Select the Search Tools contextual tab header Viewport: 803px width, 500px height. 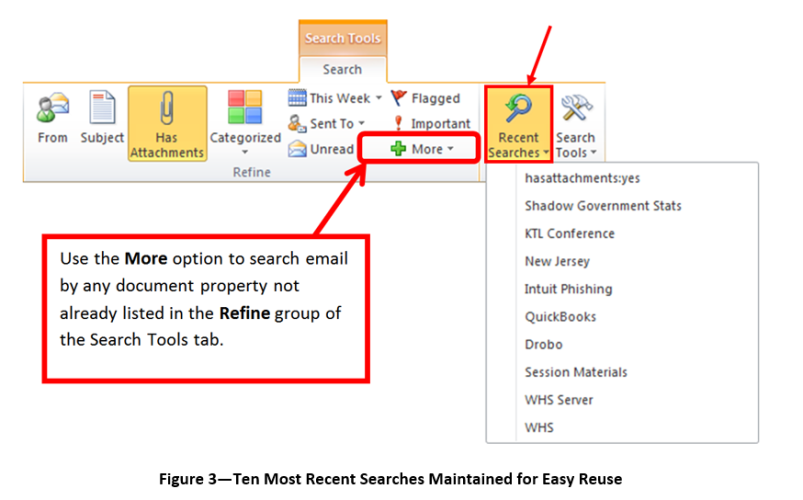point(342,38)
